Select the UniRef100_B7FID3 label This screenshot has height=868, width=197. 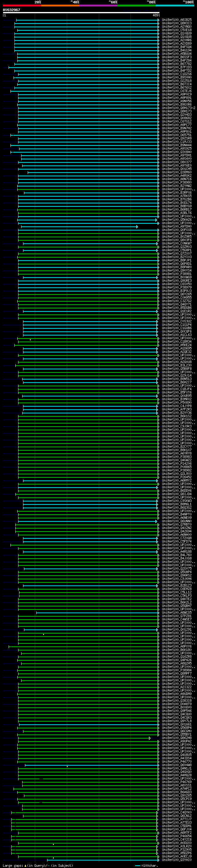point(176,67)
